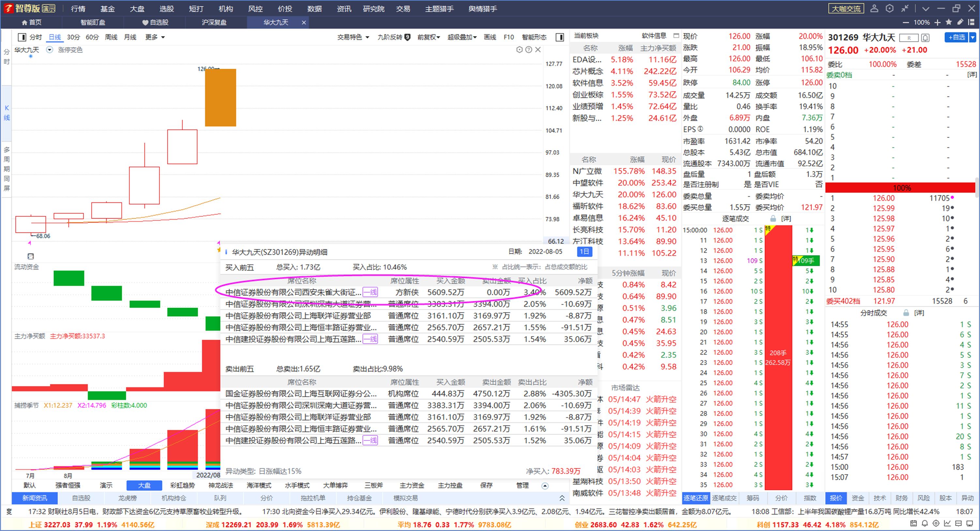Select 中望软件 row in stock list

[x=624, y=183]
